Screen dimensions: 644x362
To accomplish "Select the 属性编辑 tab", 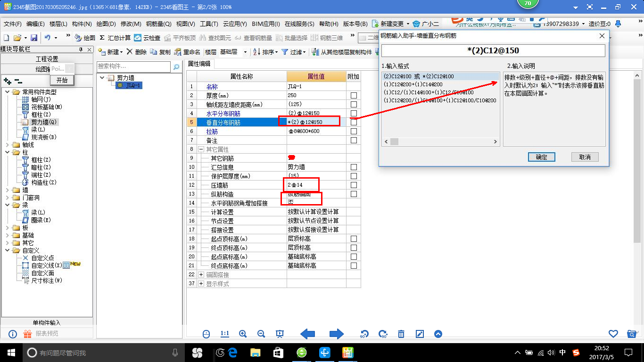I will click(x=199, y=64).
